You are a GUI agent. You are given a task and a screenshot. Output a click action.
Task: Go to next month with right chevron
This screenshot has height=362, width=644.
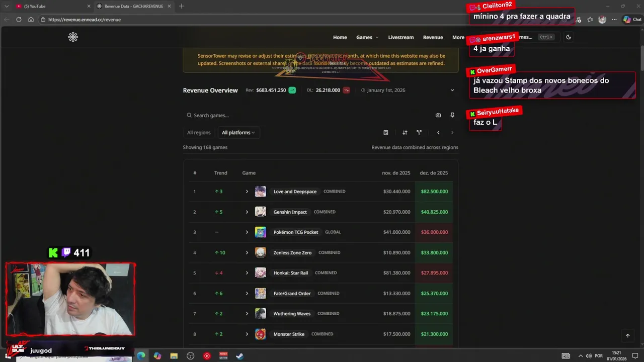[452, 133]
